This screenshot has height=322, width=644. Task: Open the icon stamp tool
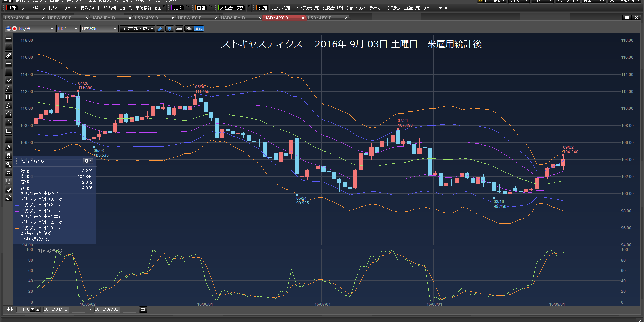coord(9,156)
